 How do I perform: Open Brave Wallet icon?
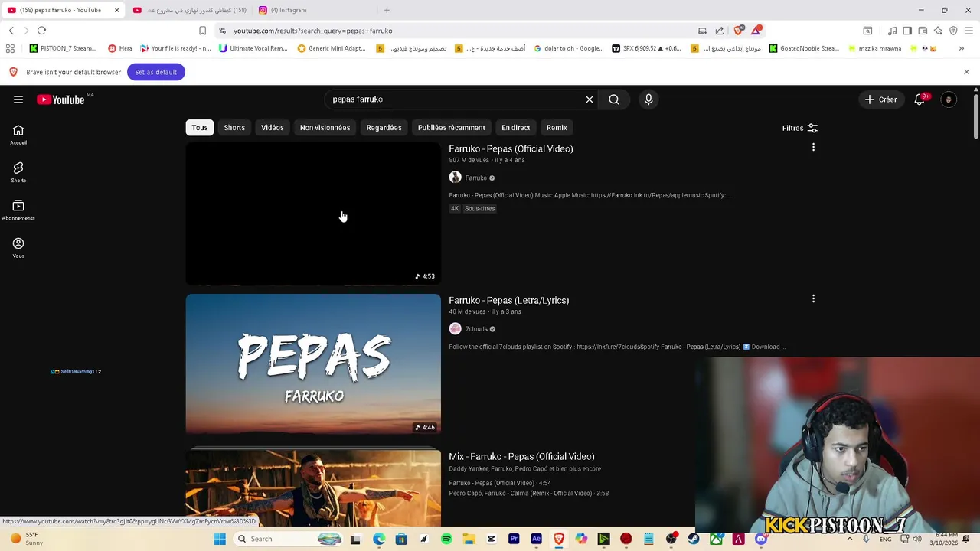click(923, 31)
